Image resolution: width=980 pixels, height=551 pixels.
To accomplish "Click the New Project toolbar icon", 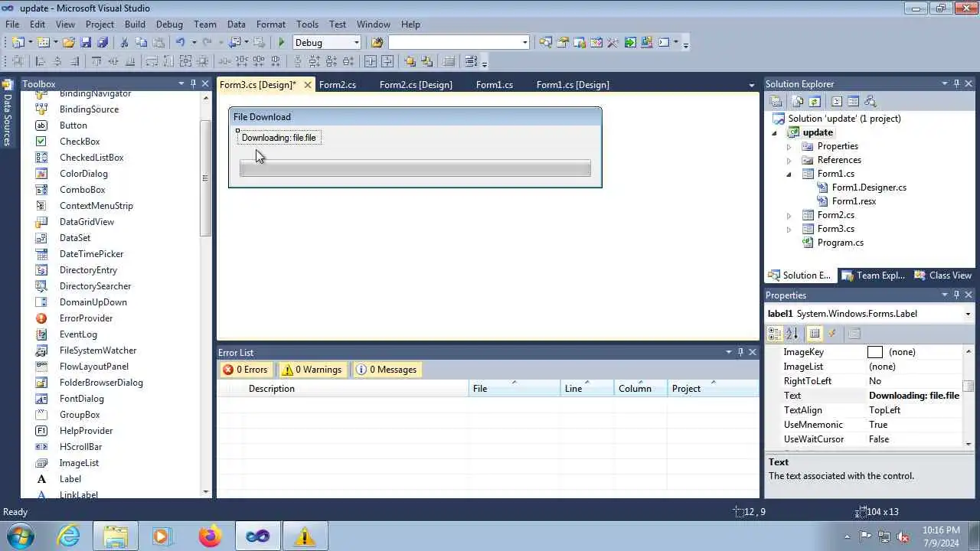I will pos(18,43).
